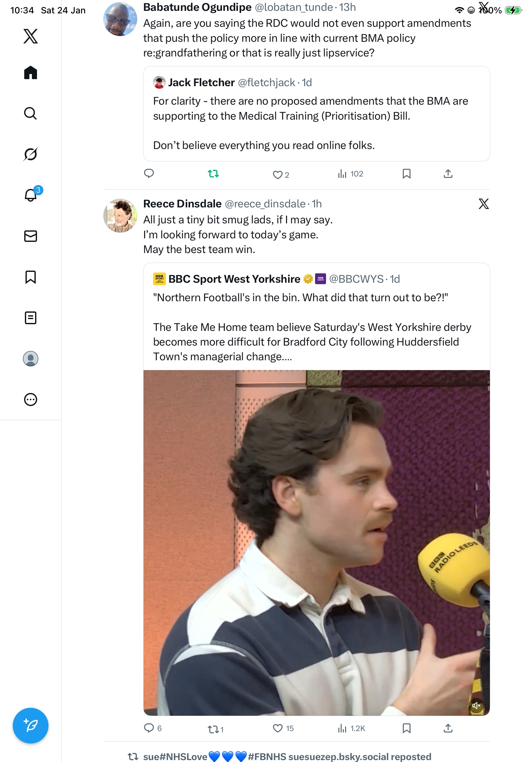The width and height of the screenshot is (532, 762).
Task: Open Direct Messages envelope icon
Action: click(31, 236)
